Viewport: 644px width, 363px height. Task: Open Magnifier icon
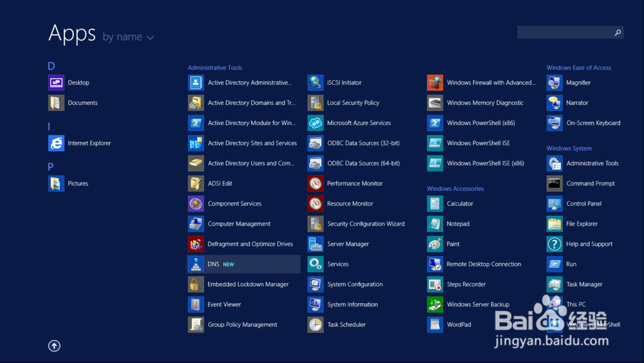pos(554,83)
